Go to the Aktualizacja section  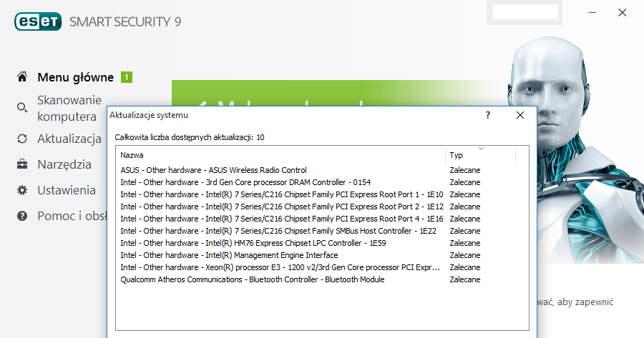pos(69,139)
